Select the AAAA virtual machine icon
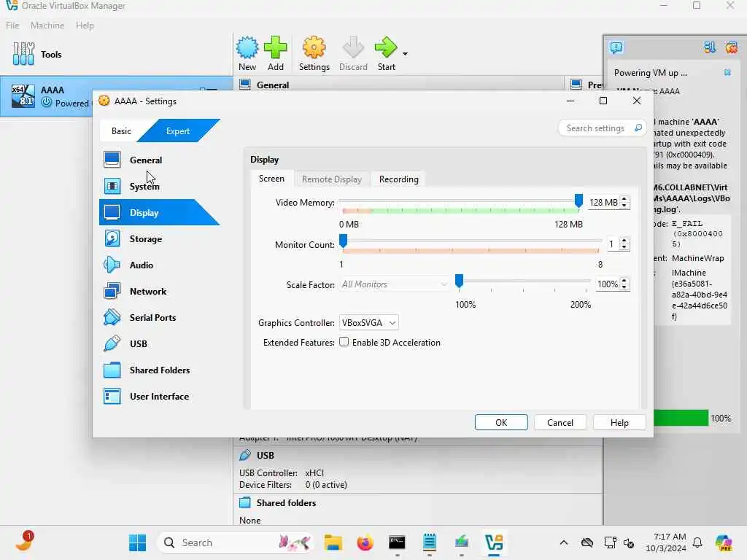 [23, 96]
